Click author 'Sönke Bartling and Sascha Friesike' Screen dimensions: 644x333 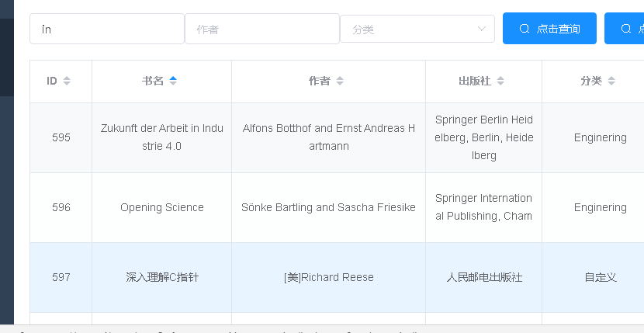pyautogui.click(x=328, y=207)
